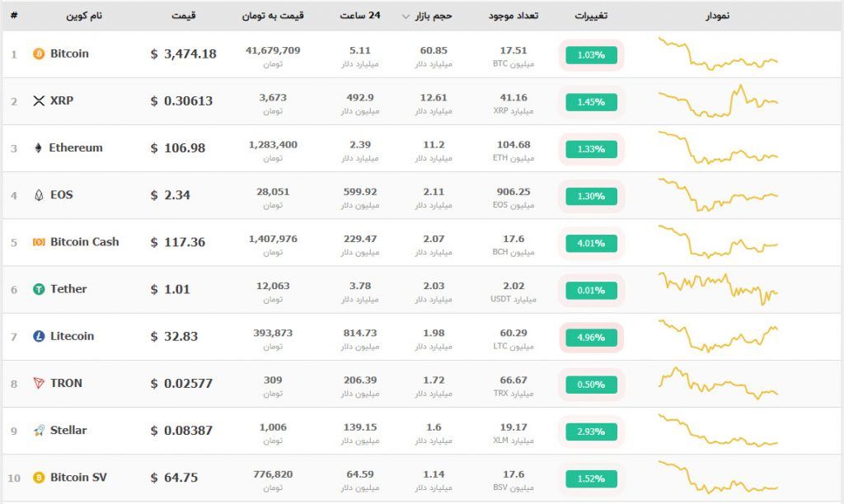The height and width of the screenshot is (504, 844).
Task: Open Tether's price sparkline chart
Action: [718, 288]
